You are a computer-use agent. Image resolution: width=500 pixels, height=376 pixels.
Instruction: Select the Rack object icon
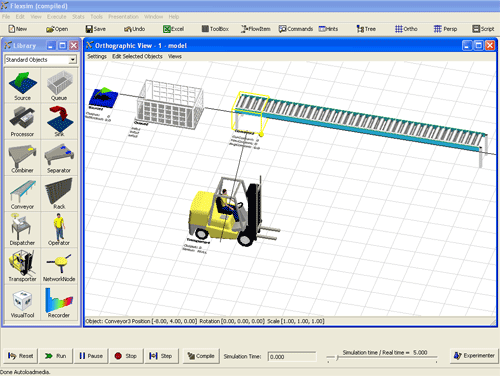59,194
